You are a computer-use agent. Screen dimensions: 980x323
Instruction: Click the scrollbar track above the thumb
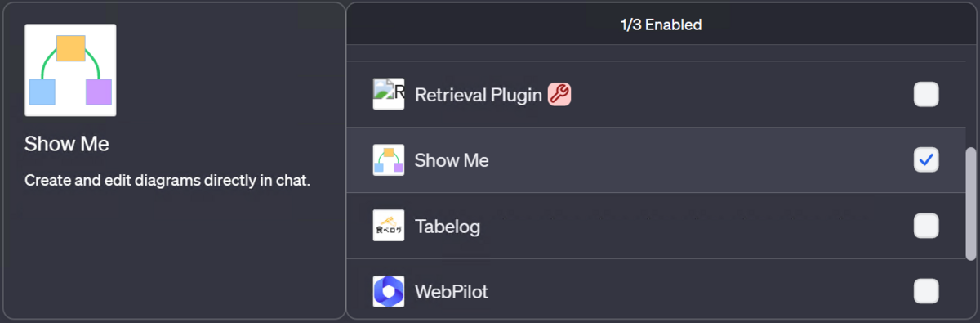click(970, 98)
